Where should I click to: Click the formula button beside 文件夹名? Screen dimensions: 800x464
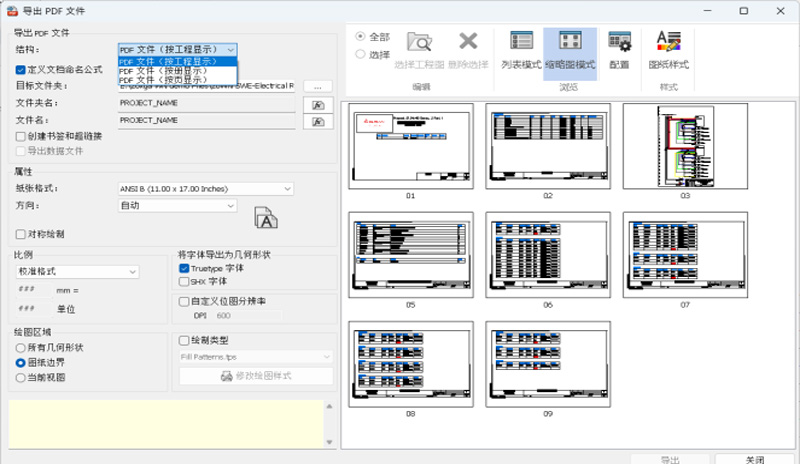tap(318, 104)
